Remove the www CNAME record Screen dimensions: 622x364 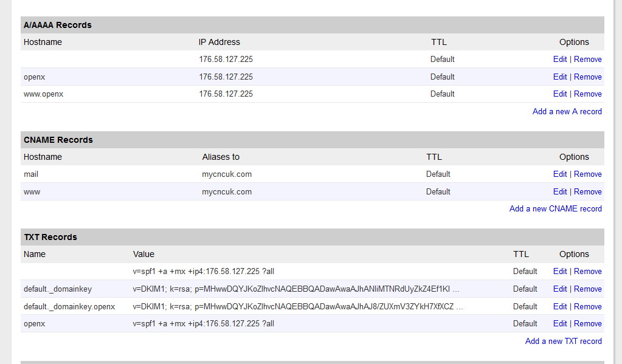(587, 191)
